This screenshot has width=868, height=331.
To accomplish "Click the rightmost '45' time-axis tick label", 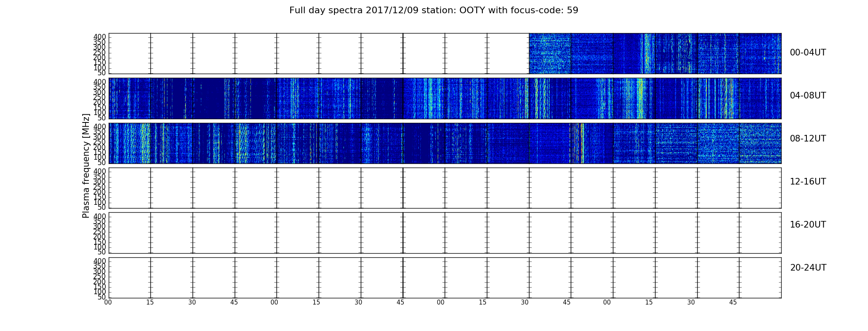I will 733,302.
